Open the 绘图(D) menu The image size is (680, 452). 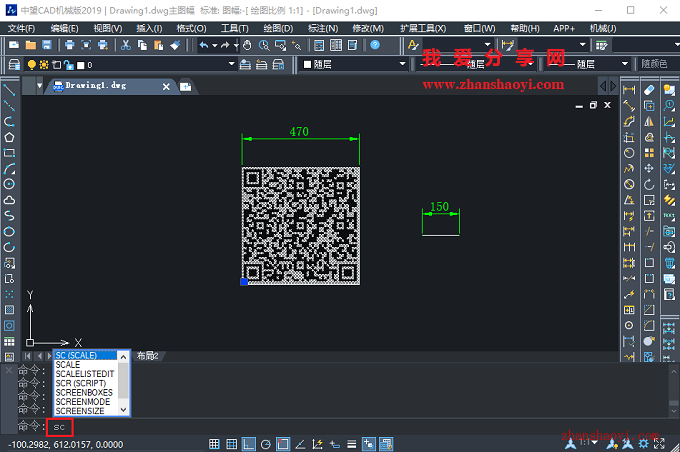278,29
